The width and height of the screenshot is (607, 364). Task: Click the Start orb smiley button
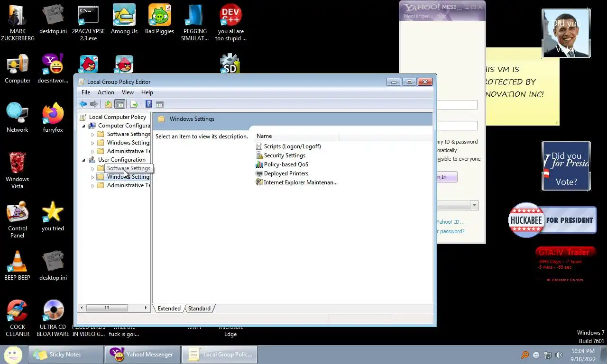coord(13,355)
